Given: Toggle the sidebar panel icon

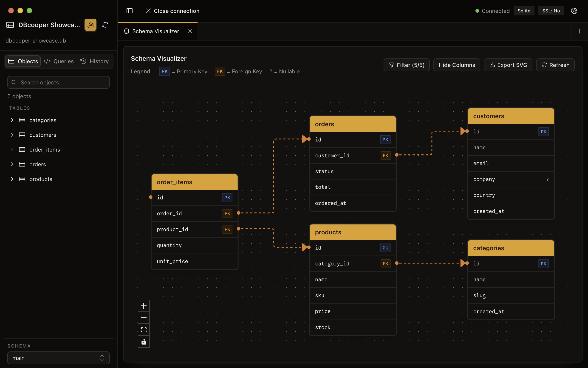Looking at the screenshot, I should (x=130, y=11).
